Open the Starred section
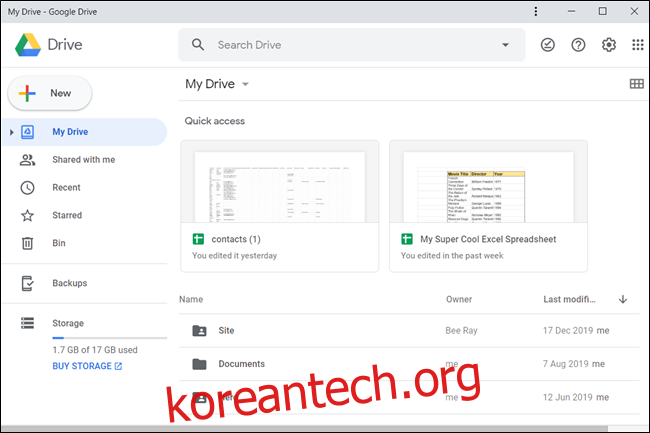Image resolution: width=650 pixels, height=433 pixels. click(67, 215)
